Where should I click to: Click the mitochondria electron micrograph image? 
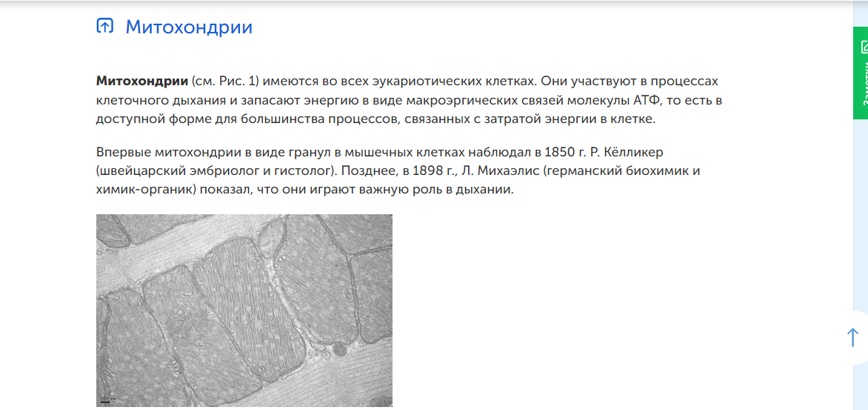[x=244, y=310]
